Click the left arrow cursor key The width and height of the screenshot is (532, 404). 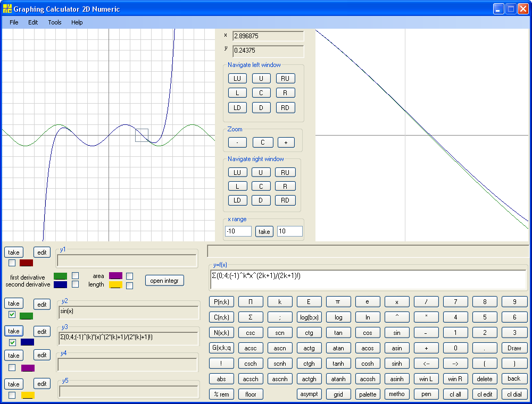(x=426, y=363)
